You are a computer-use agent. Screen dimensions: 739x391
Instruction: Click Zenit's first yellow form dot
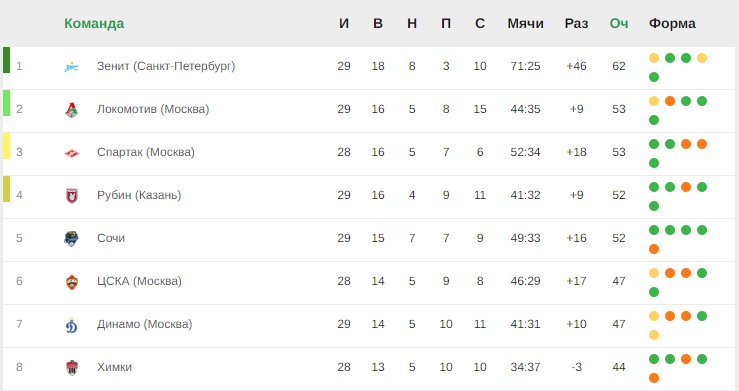point(654,58)
